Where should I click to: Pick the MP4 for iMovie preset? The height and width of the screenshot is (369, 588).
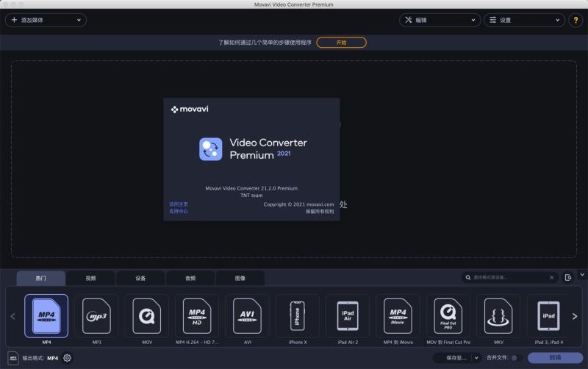(398, 316)
